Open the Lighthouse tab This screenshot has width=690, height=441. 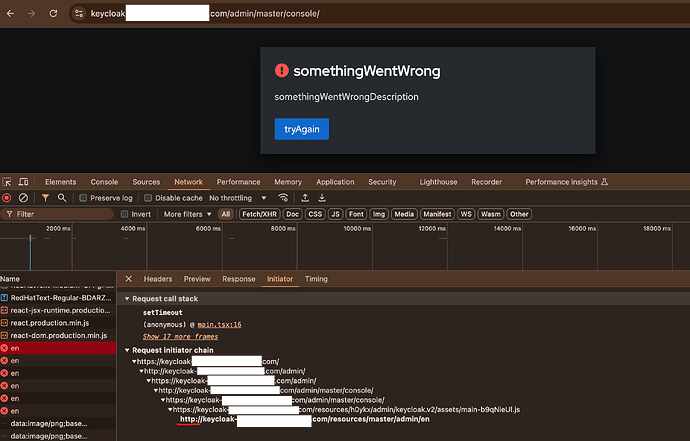(x=438, y=182)
